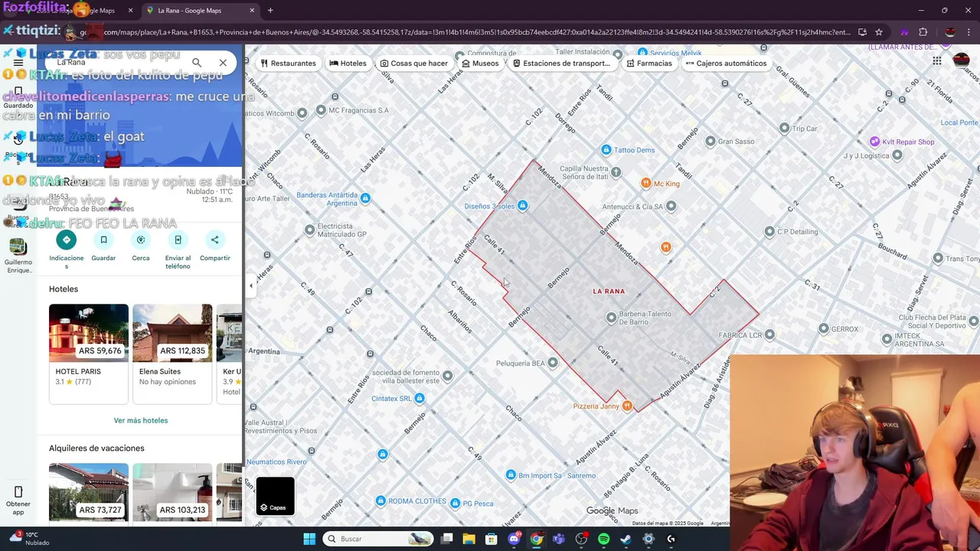
Task: Click the Banderas Antártida Argentina pin
Action: [365, 199]
